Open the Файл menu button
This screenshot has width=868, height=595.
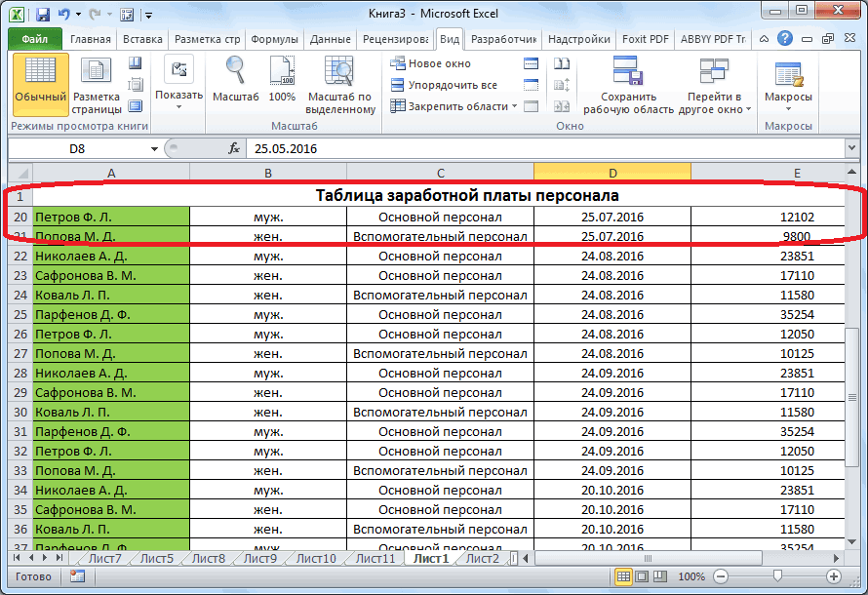coord(35,39)
